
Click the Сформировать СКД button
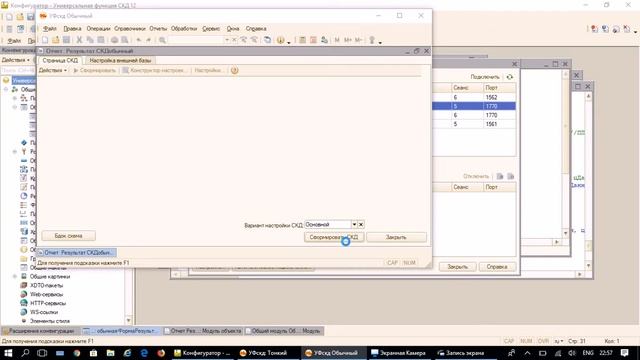334,237
